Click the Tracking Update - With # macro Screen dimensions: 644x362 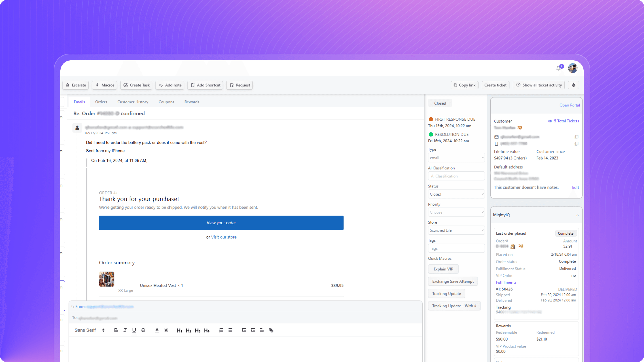(454, 306)
